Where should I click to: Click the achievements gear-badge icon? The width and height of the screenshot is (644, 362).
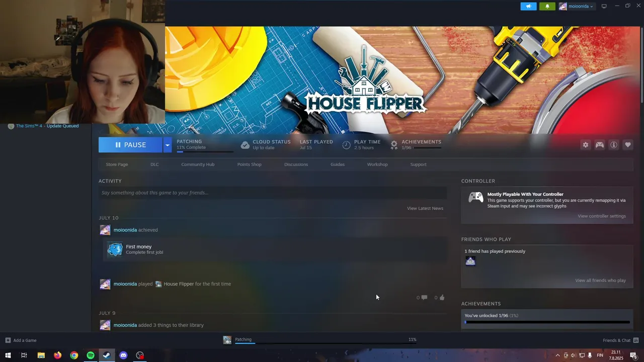tap(394, 145)
